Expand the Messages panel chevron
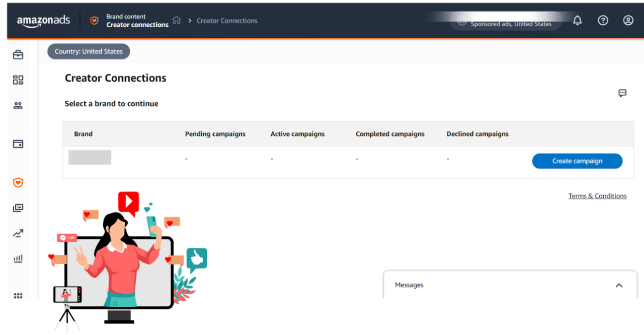This screenshot has height=335, width=644. click(619, 285)
